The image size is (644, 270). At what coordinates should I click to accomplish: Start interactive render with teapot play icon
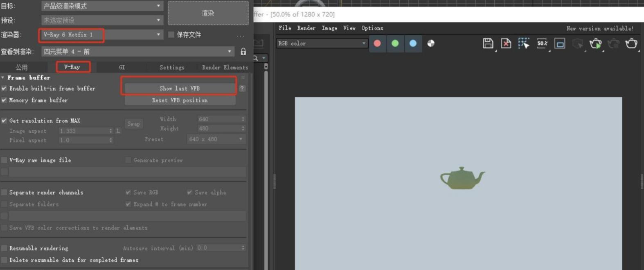tap(596, 43)
